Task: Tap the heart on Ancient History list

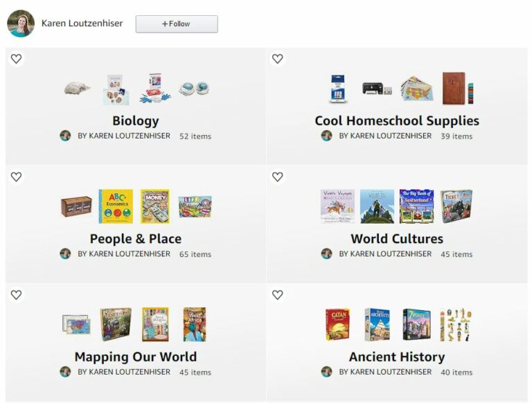Action: tap(278, 295)
